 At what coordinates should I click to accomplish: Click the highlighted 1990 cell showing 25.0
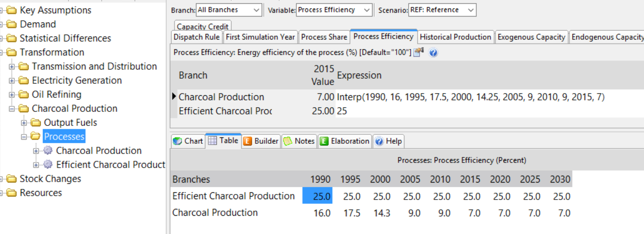317,196
